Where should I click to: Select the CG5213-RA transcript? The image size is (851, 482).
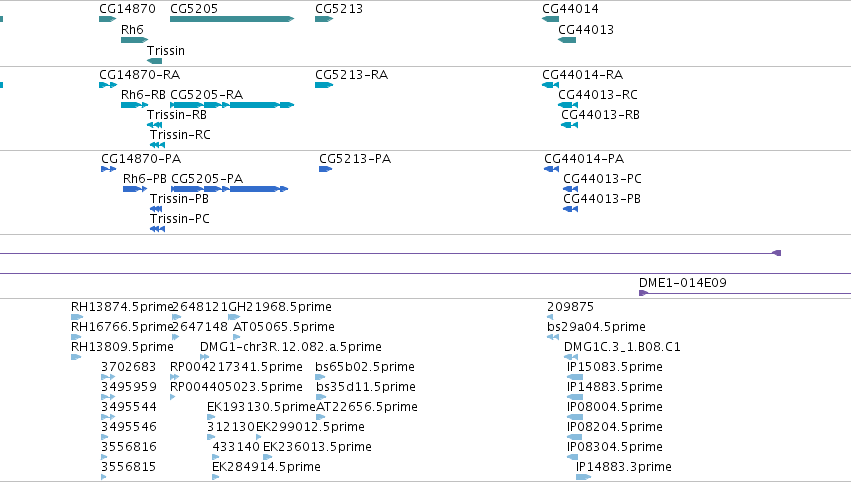(x=323, y=85)
